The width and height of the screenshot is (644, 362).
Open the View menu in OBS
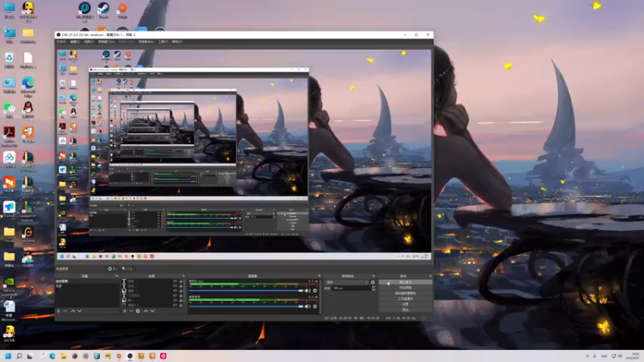89,42
